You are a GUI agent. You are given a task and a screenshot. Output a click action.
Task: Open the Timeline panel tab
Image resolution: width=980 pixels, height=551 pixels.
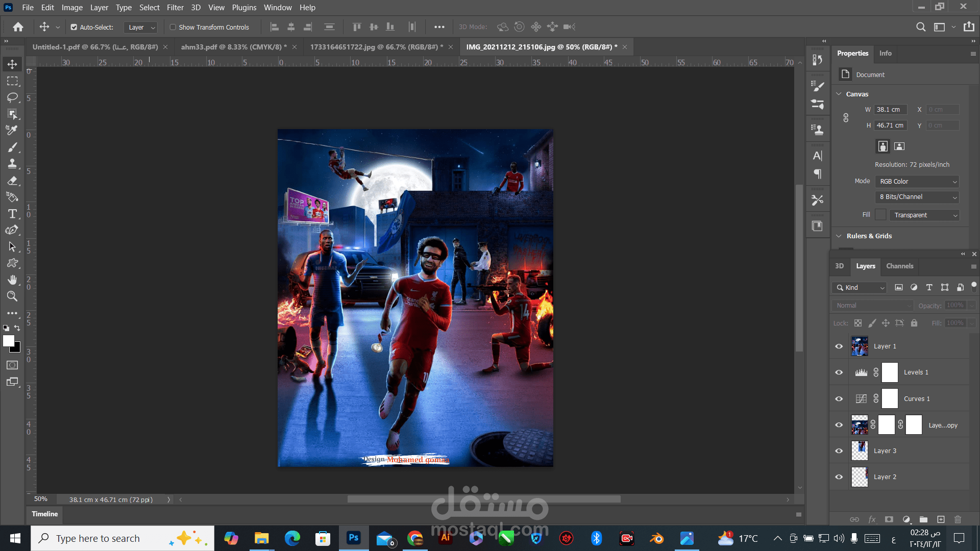[45, 514]
